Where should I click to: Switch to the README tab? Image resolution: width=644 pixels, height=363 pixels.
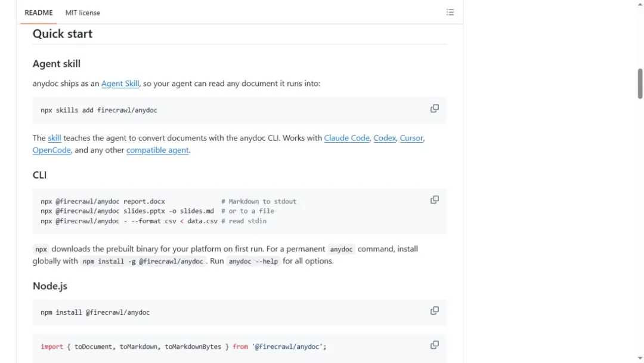tap(39, 13)
